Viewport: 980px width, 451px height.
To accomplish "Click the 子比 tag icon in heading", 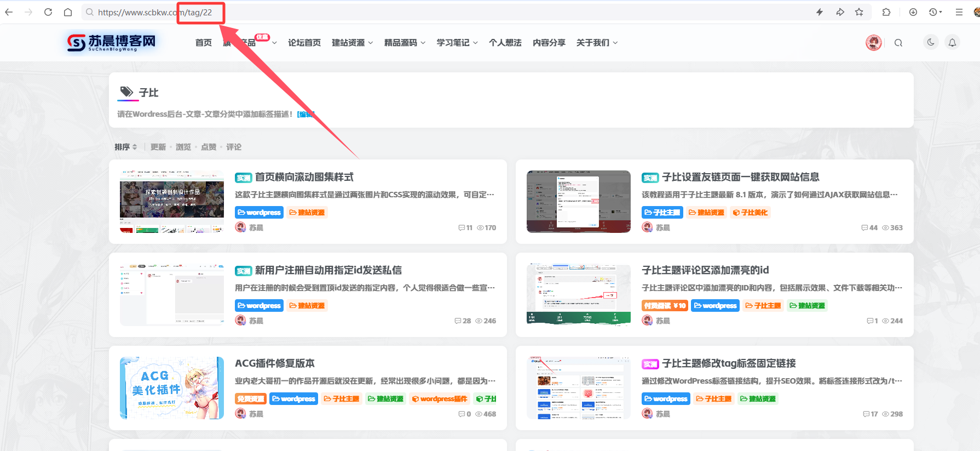I will [126, 92].
